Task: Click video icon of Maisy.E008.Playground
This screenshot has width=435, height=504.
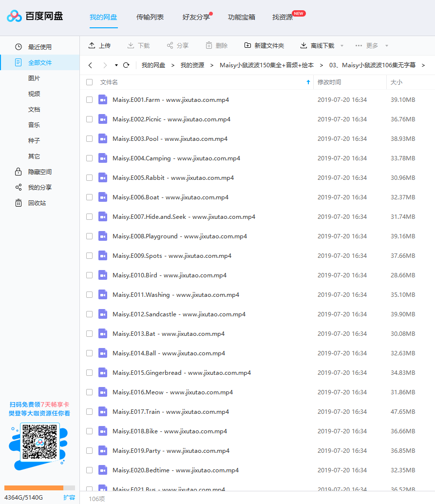Action: (x=103, y=236)
